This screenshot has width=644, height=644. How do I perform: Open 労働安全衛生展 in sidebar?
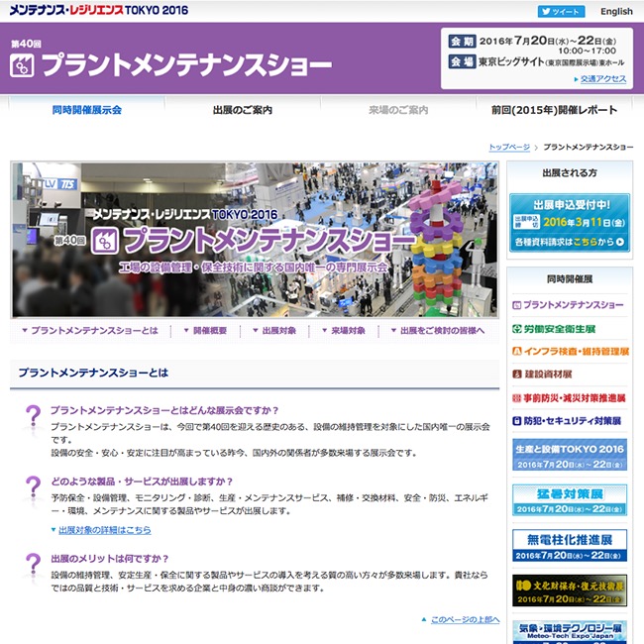tap(569, 328)
